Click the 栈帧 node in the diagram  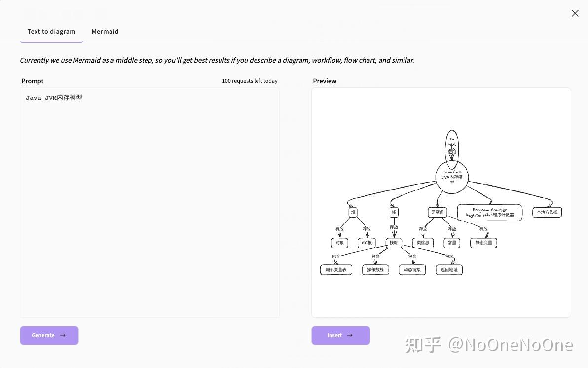coord(394,243)
